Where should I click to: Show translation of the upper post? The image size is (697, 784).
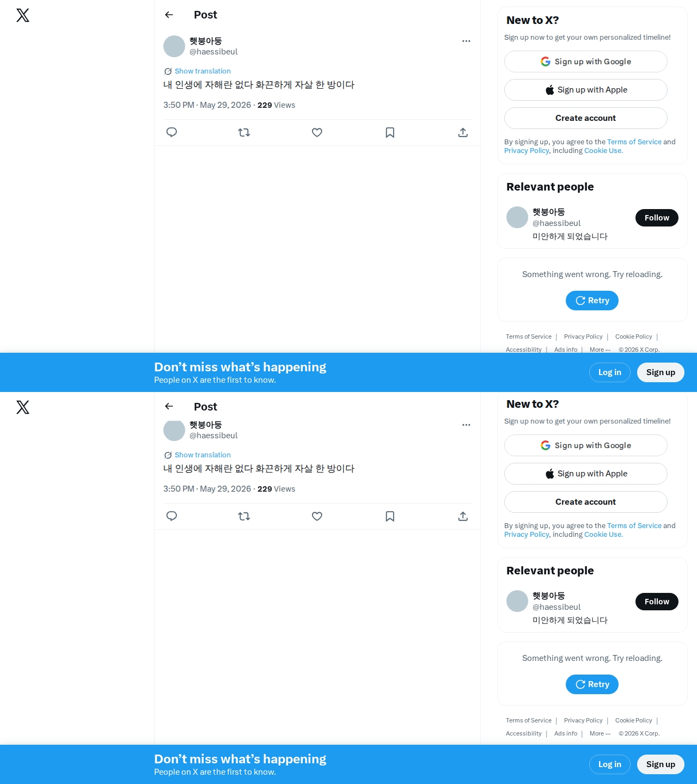pos(203,71)
